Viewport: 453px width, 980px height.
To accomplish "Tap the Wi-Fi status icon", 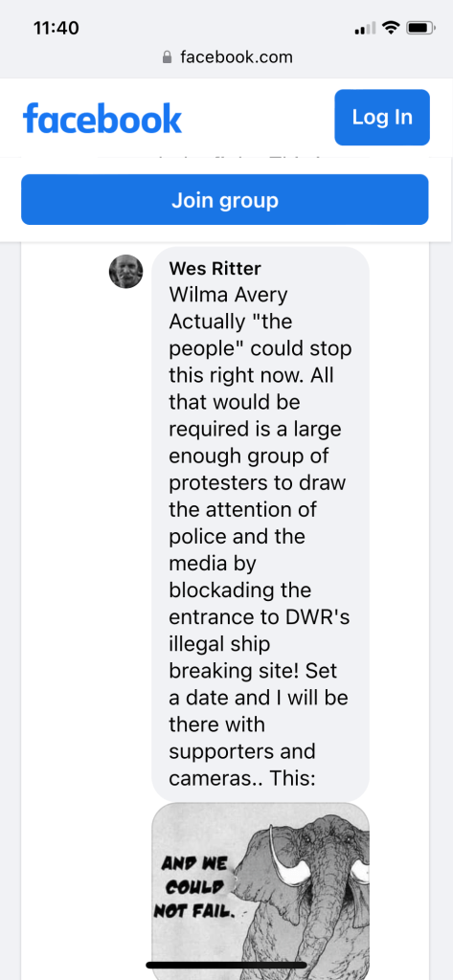I will point(391,28).
